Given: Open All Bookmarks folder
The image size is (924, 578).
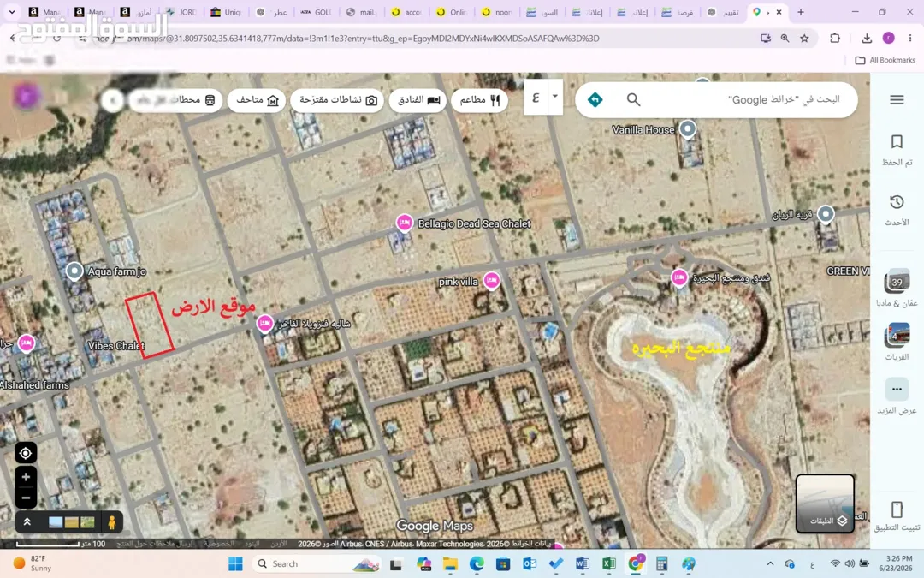Looking at the screenshot, I should coord(885,60).
